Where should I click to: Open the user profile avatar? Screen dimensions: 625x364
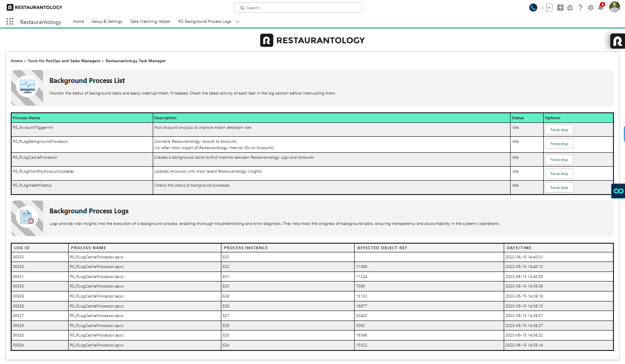[615, 7]
